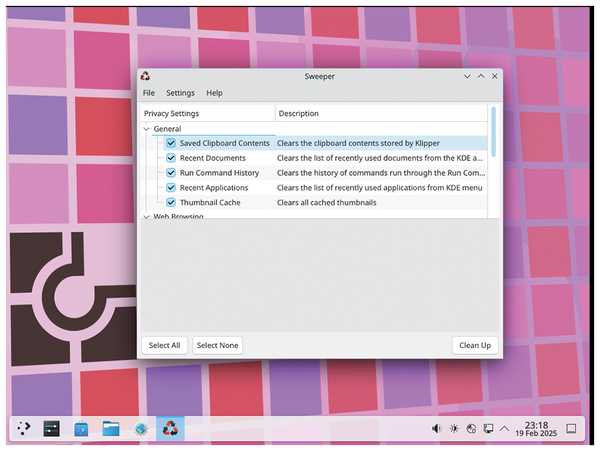600x451 pixels.
Task: Open the File menu
Action: point(149,93)
